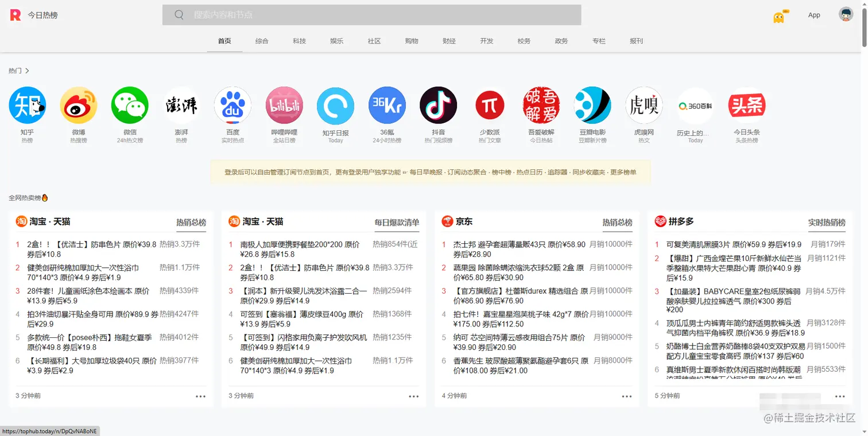Image resolution: width=868 pixels, height=436 pixels.
Task: Open 杜蕾斯durex 精选组合 item in 京东
Action: (x=521, y=296)
